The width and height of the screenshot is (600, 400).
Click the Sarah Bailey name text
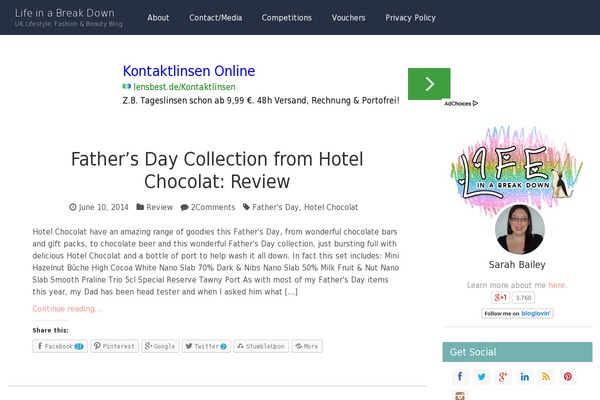[517, 264]
